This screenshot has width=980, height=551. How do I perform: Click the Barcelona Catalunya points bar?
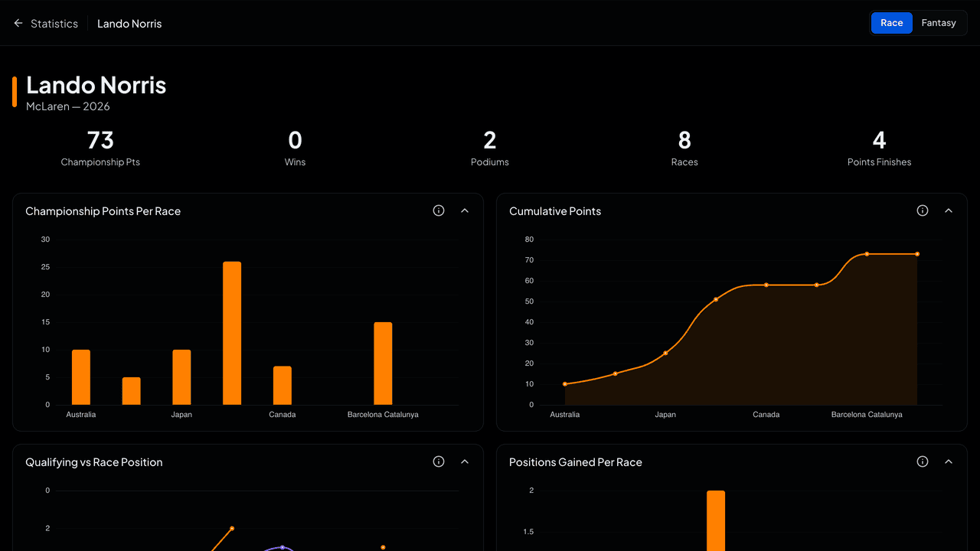tap(383, 364)
